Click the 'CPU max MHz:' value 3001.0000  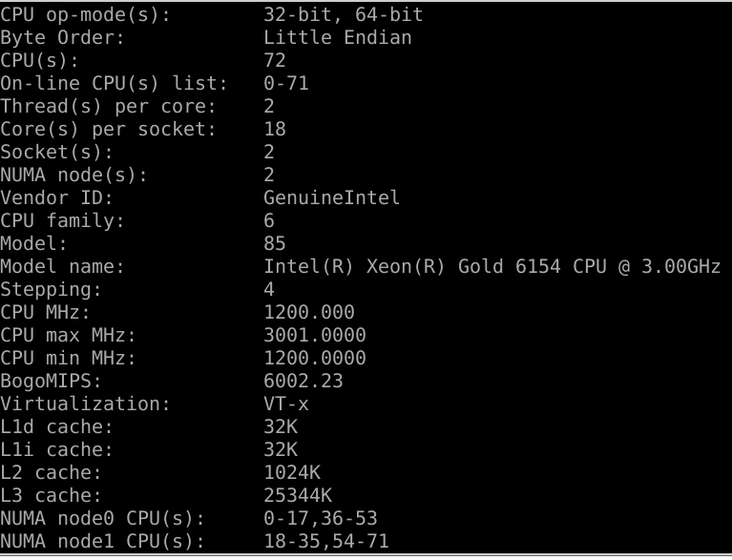pyautogui.click(x=315, y=335)
